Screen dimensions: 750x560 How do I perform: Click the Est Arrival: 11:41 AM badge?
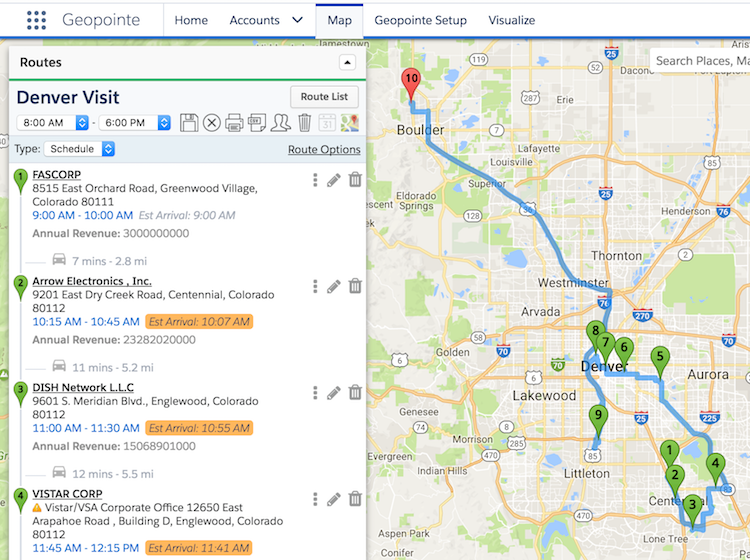pos(199,548)
